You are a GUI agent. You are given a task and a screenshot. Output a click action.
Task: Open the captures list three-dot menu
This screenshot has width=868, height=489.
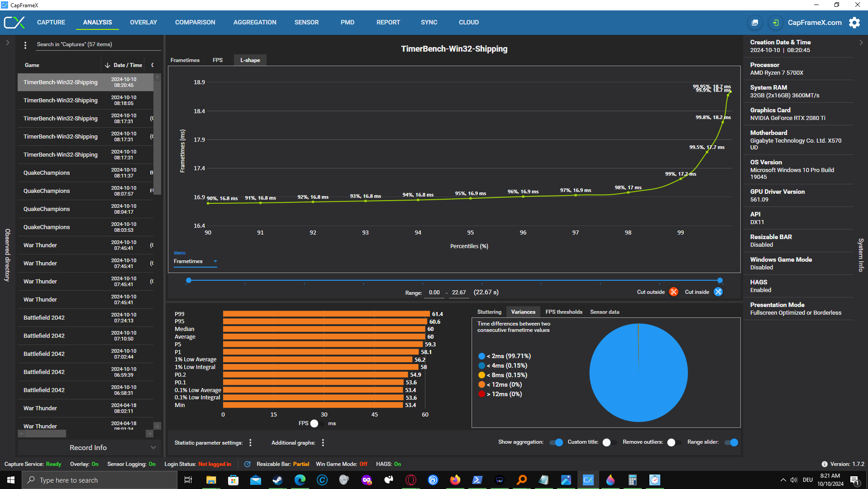pos(25,45)
